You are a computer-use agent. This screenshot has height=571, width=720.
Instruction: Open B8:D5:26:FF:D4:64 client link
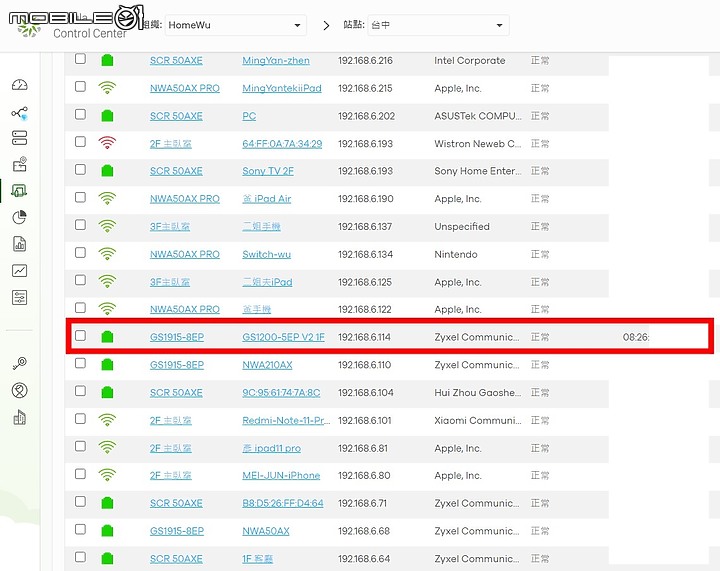coord(282,504)
